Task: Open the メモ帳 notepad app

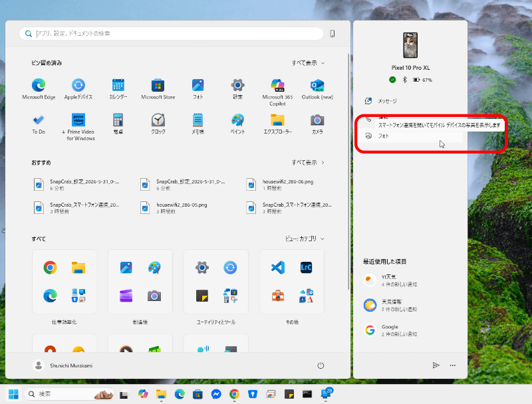Action: tap(198, 124)
